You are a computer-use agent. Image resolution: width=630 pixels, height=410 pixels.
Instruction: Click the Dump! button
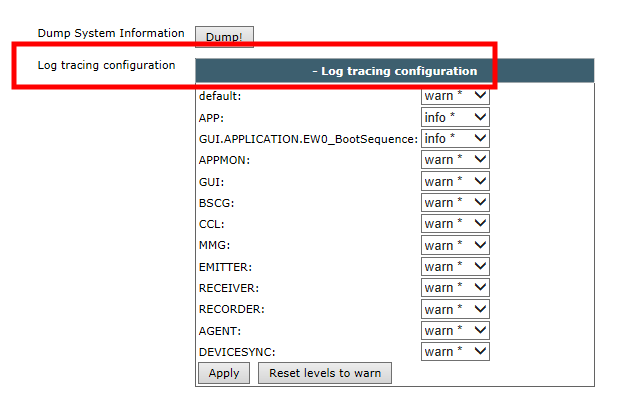224,37
